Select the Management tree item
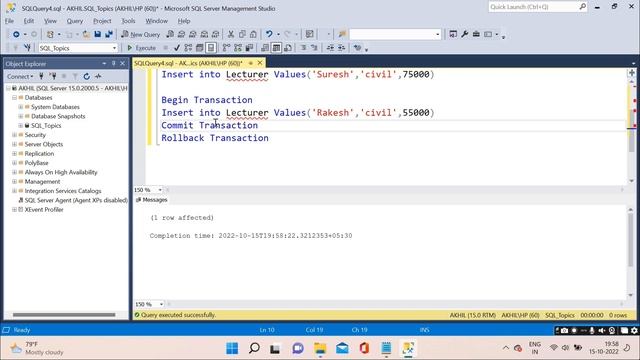This screenshot has width=640, height=360. [x=42, y=182]
